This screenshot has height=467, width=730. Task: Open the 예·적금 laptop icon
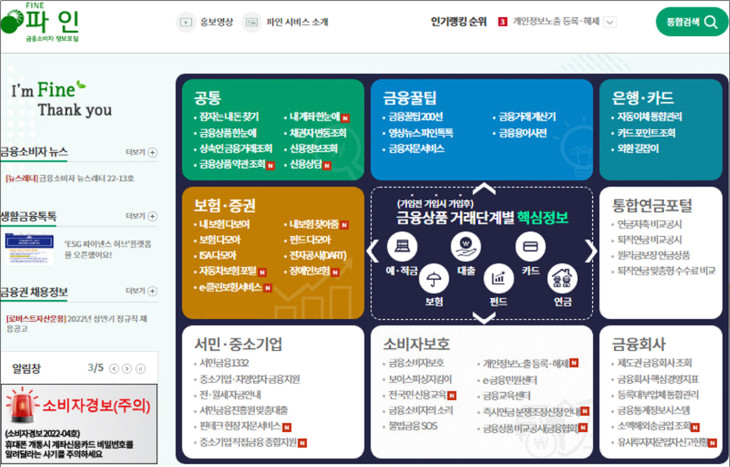[x=402, y=246]
